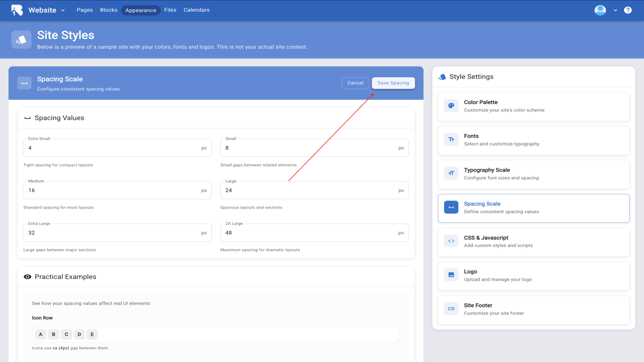The width and height of the screenshot is (644, 362).
Task: Click the Logo image icon
Action: click(451, 275)
